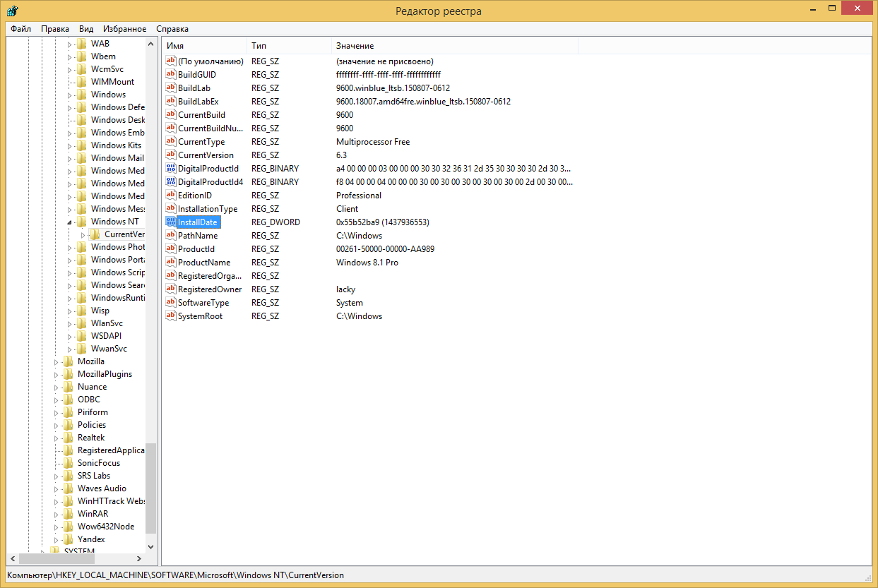
Task: Click the ODBC folder icon in tree
Action: click(69, 399)
